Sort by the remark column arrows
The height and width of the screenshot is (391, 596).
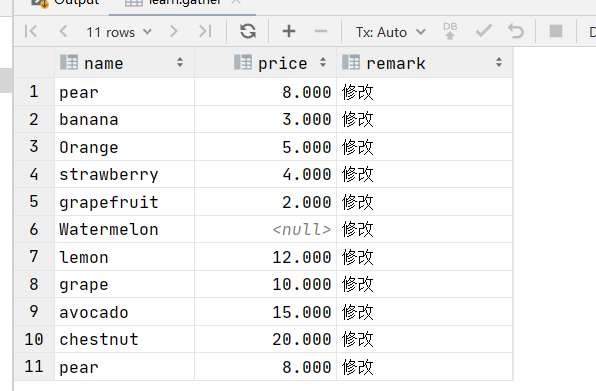click(x=499, y=62)
